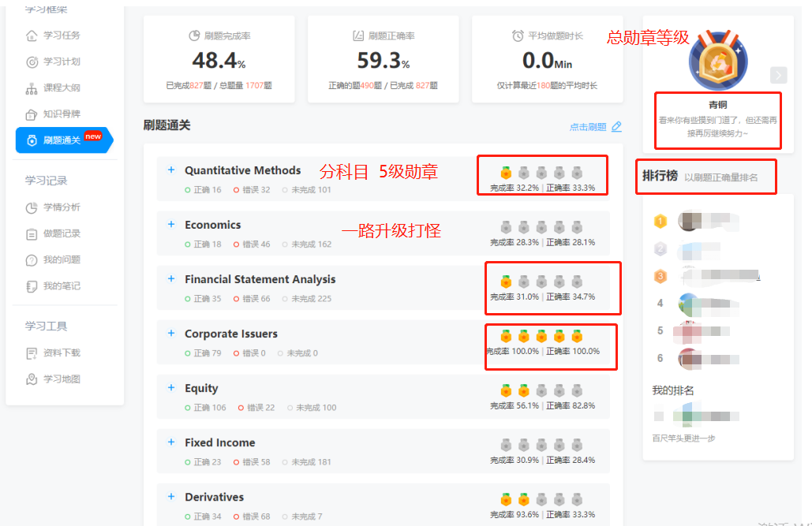Click the 点击刷题 link
This screenshot has width=812, height=526.
(x=588, y=127)
